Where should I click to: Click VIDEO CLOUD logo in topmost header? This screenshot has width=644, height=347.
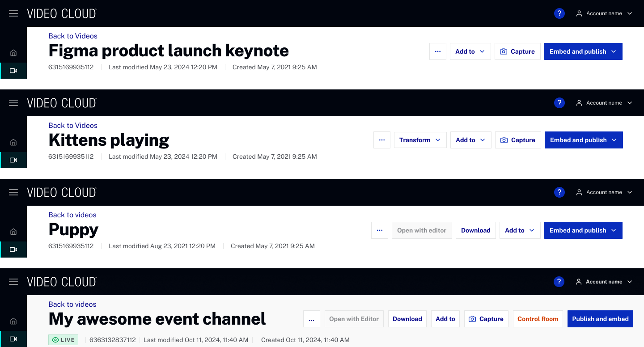point(62,13)
